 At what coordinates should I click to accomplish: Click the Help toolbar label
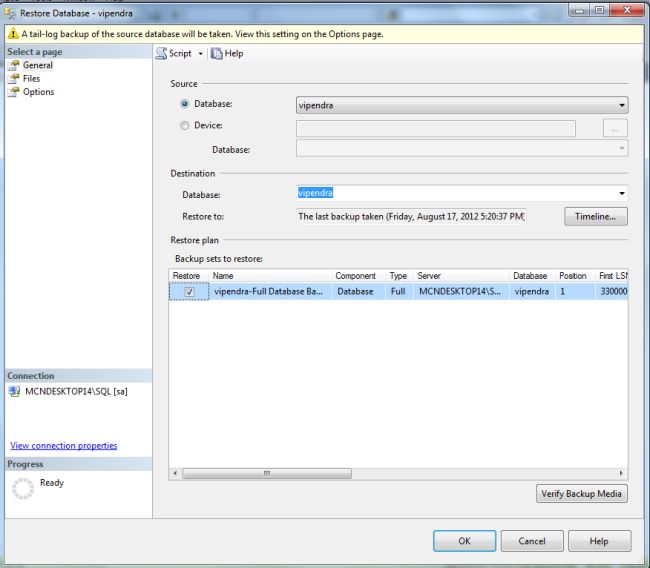(234, 53)
